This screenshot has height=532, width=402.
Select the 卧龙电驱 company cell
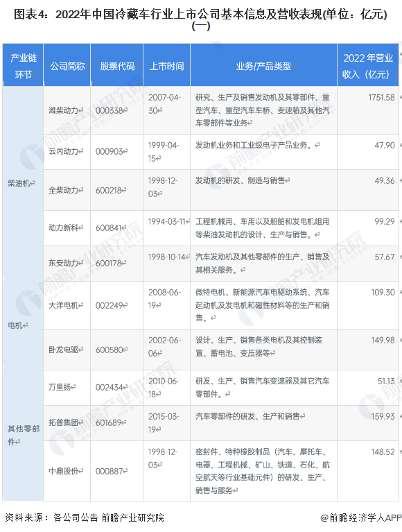pyautogui.click(x=65, y=350)
